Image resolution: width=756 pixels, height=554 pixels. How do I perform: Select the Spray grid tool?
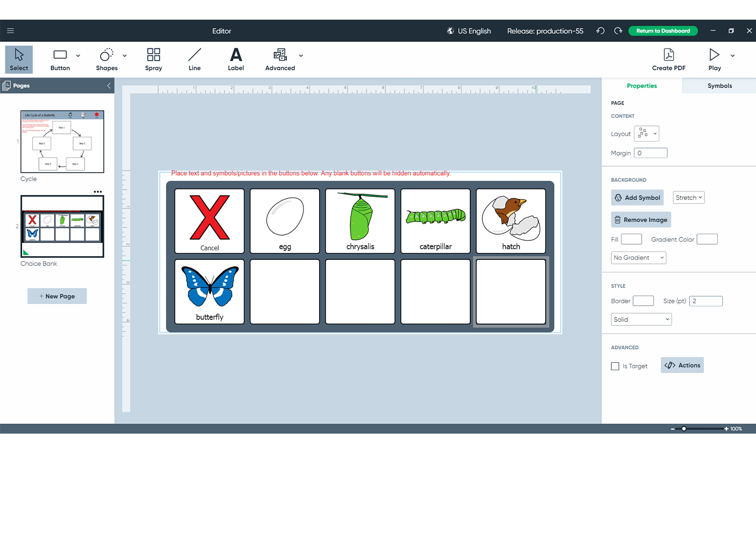click(x=153, y=59)
